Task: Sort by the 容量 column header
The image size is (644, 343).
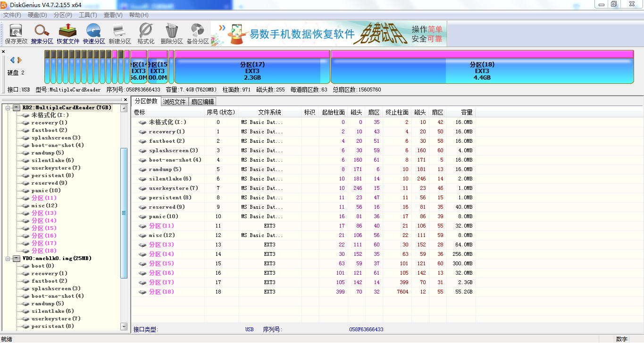Action: (x=461, y=112)
